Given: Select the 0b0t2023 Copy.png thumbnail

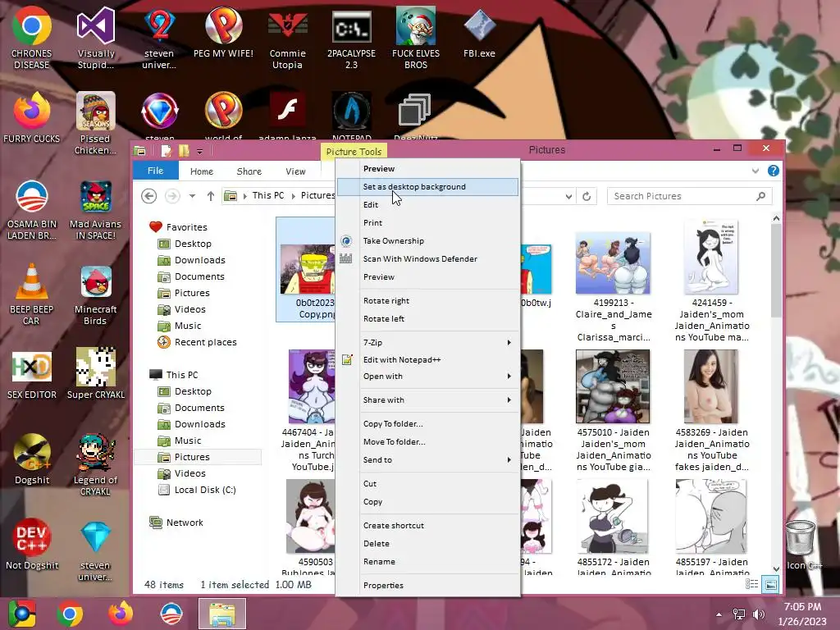Looking at the screenshot, I should 307,269.
